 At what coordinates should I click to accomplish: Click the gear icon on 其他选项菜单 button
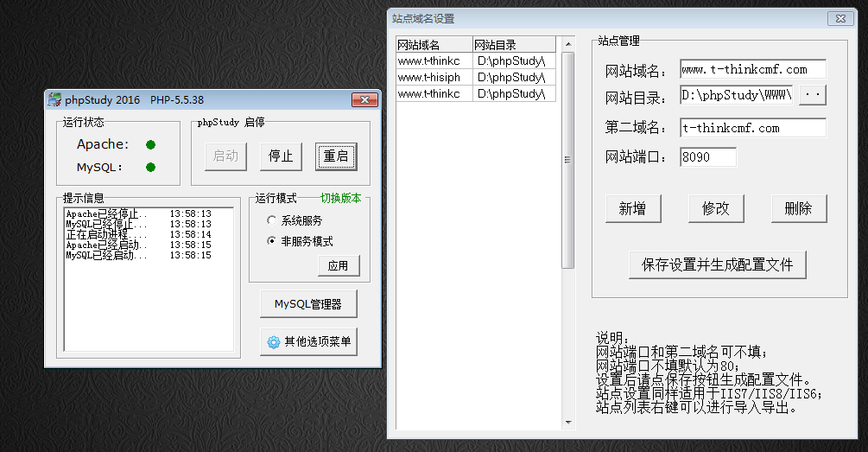(x=274, y=342)
